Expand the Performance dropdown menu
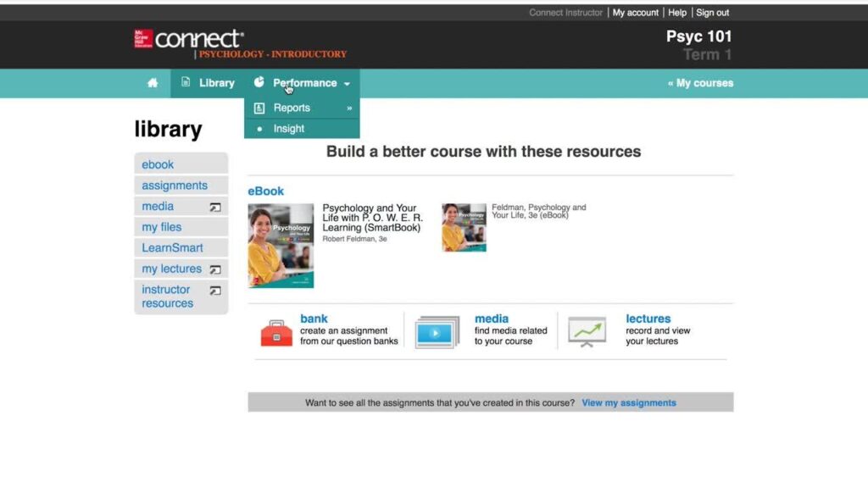This screenshot has width=868, height=488. pyautogui.click(x=304, y=83)
